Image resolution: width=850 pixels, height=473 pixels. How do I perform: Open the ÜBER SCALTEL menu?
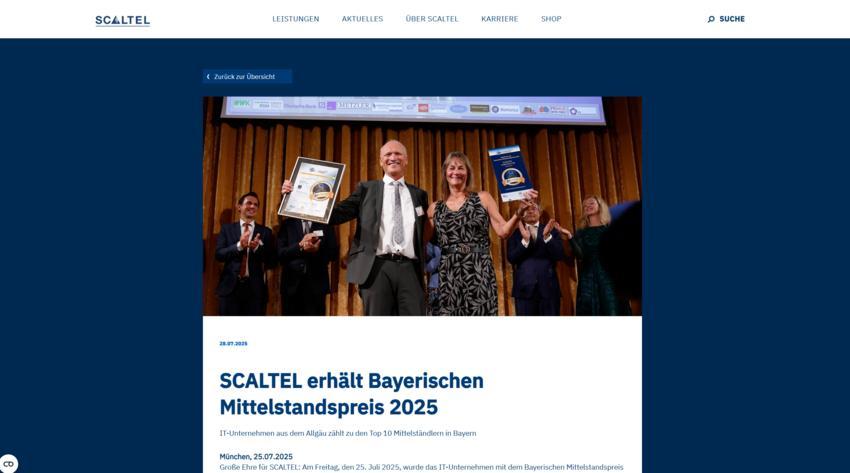432,19
